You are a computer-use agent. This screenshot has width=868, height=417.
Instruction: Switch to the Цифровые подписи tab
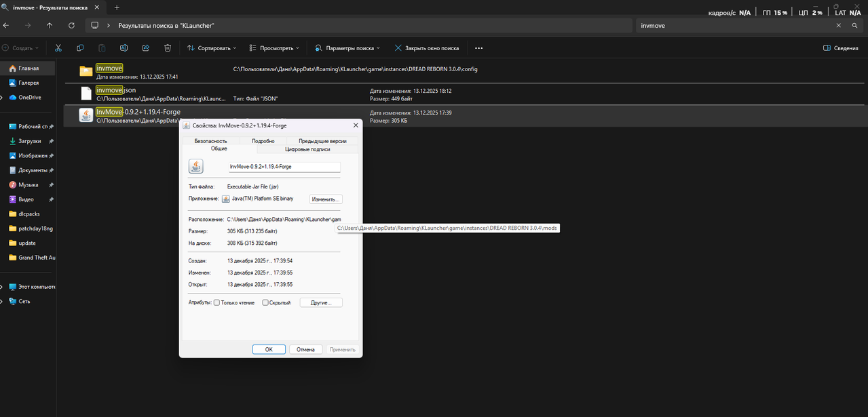coord(307,148)
